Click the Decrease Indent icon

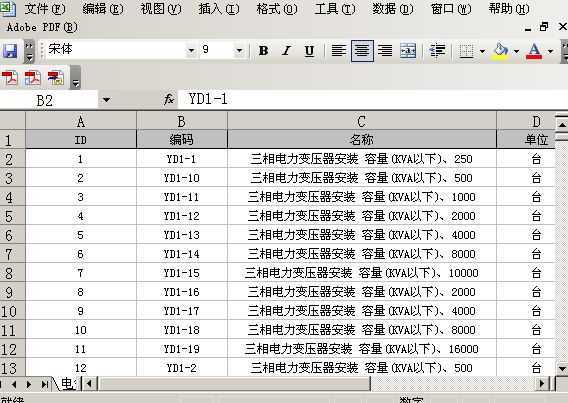(438, 51)
